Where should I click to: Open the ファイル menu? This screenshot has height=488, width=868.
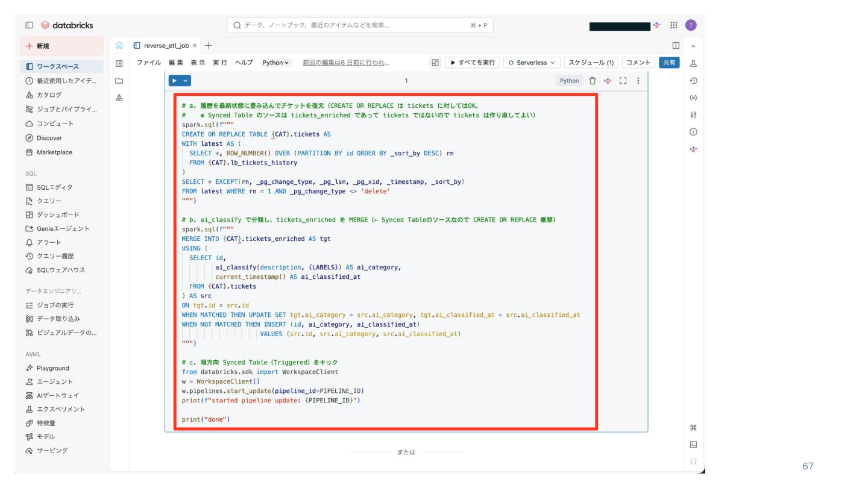click(x=149, y=63)
